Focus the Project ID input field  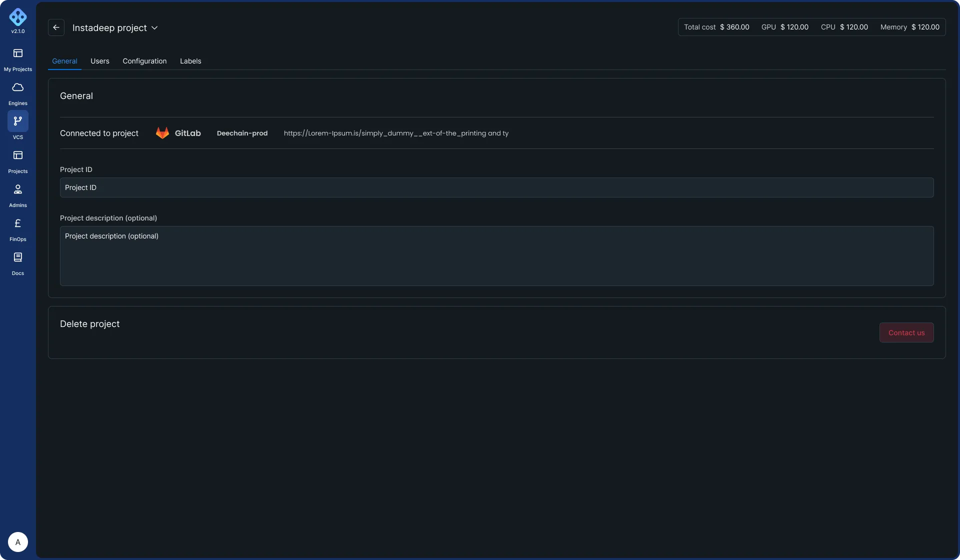coord(496,187)
